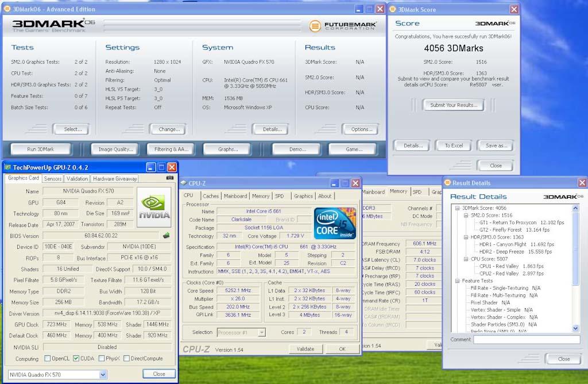
Task: Click the To Excel button
Action: tap(454, 145)
